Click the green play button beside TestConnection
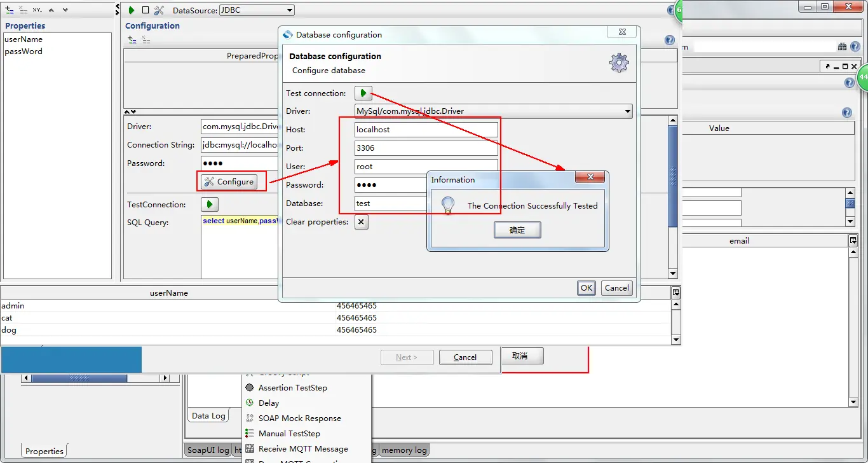Image resolution: width=868 pixels, height=463 pixels. (x=210, y=205)
